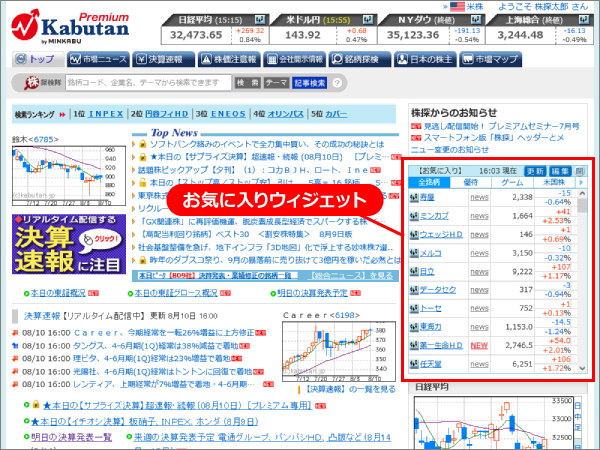600x450 pixels.
Task: Select ゲーム tab in favorites widget
Action: pyautogui.click(x=512, y=183)
